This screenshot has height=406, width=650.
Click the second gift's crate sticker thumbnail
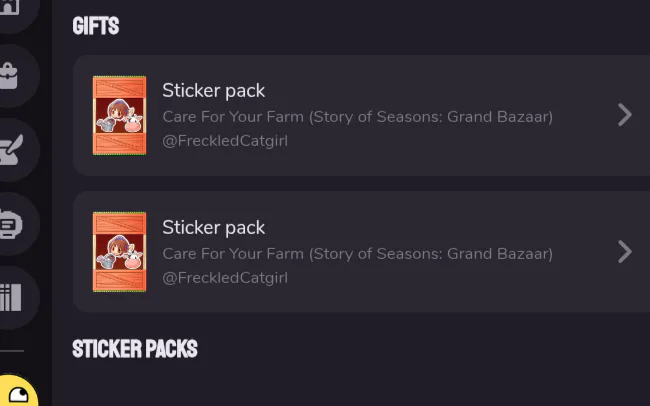click(119, 252)
